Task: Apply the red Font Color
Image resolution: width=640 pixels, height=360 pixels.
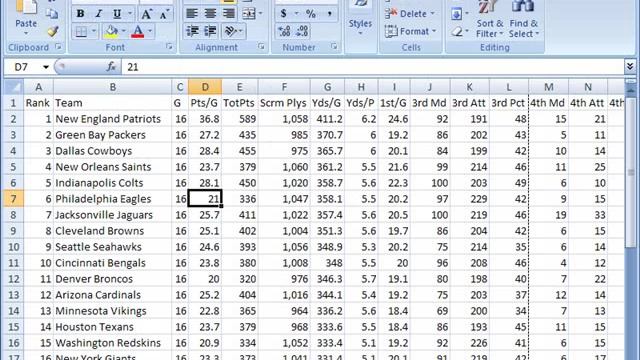Action: [138, 31]
